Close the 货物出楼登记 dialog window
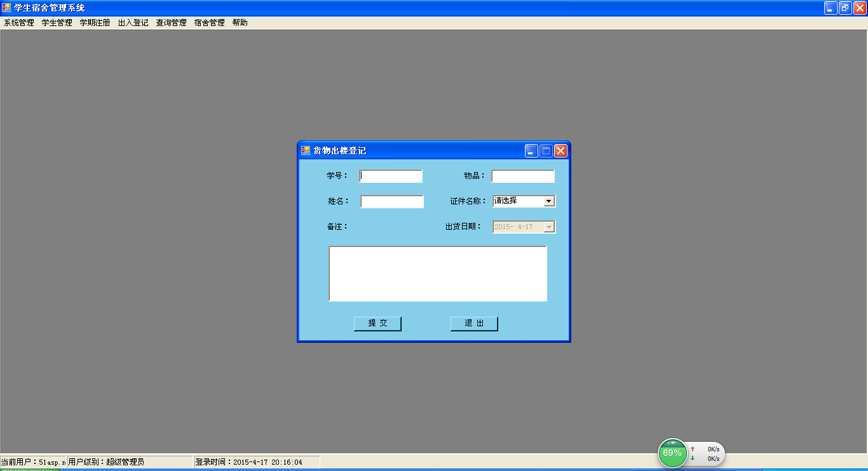Viewport: 868px width, 471px height. (x=560, y=150)
